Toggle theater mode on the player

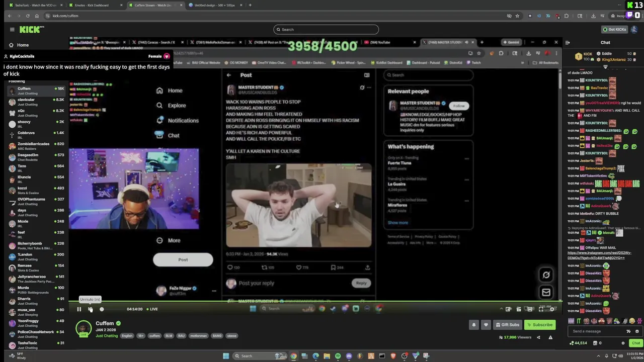tap(530, 309)
